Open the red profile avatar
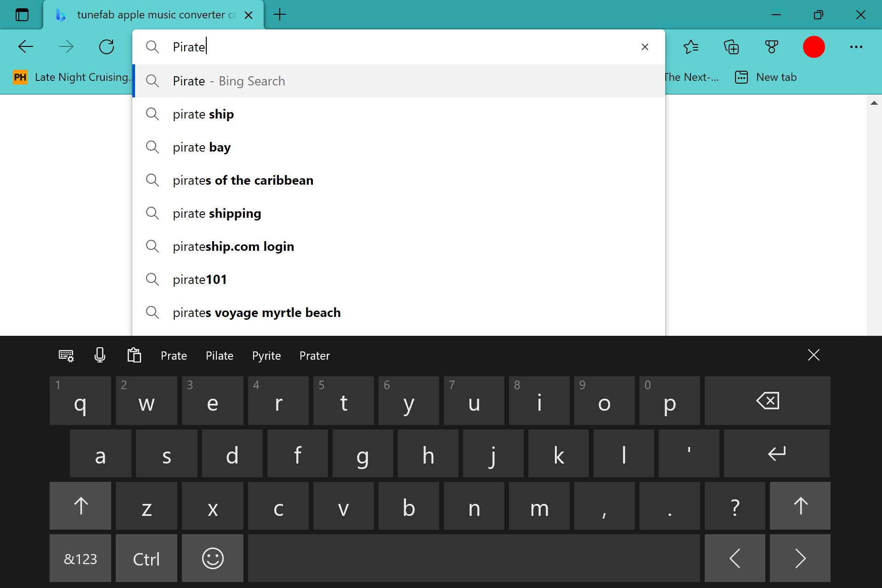This screenshot has width=882, height=588. coord(814,47)
